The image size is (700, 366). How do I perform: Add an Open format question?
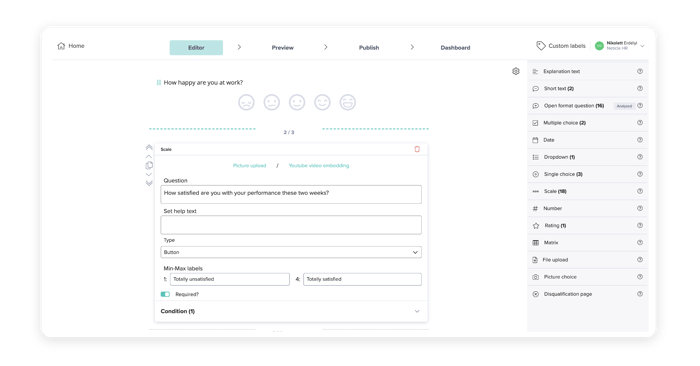pos(588,106)
